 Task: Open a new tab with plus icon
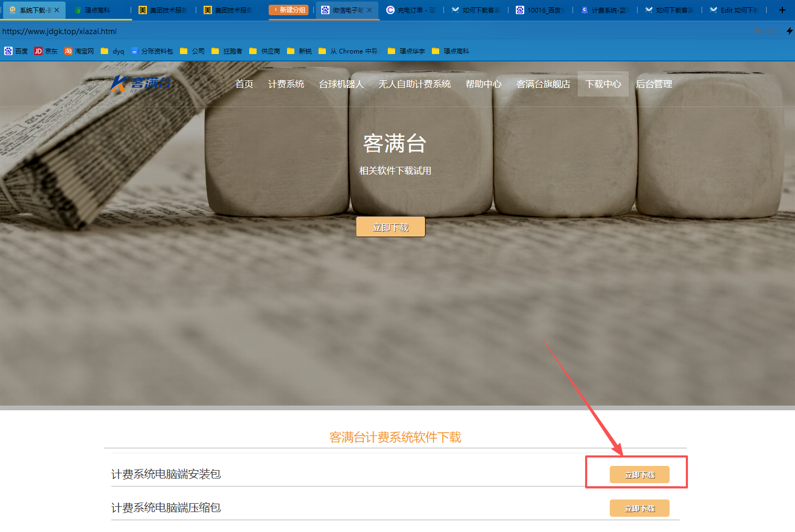click(782, 10)
